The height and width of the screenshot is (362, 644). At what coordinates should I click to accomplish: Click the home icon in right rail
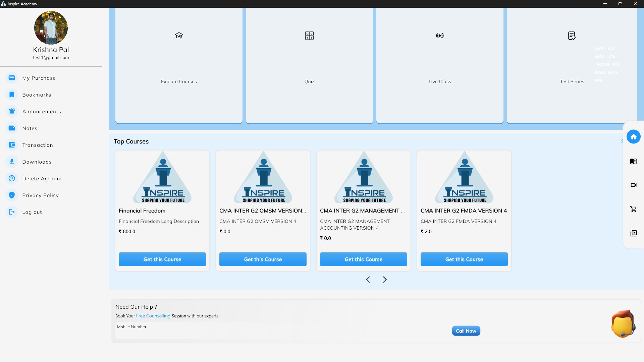[x=633, y=137]
